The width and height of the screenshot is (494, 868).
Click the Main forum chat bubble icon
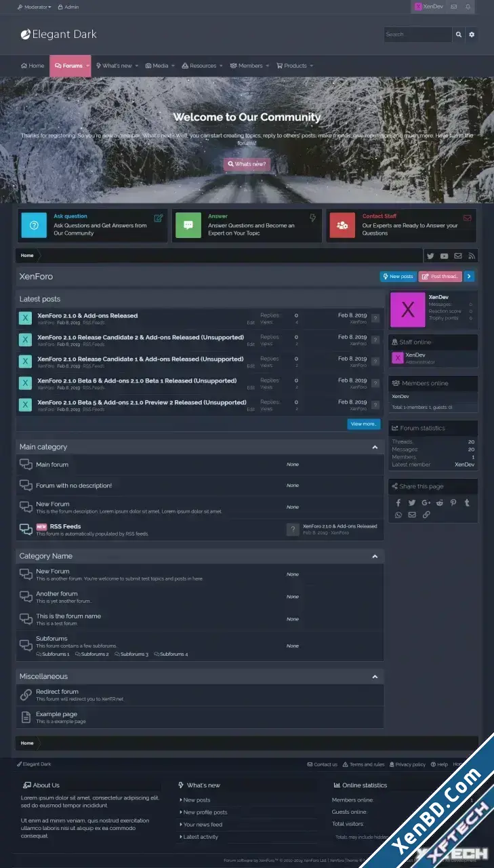click(x=26, y=465)
